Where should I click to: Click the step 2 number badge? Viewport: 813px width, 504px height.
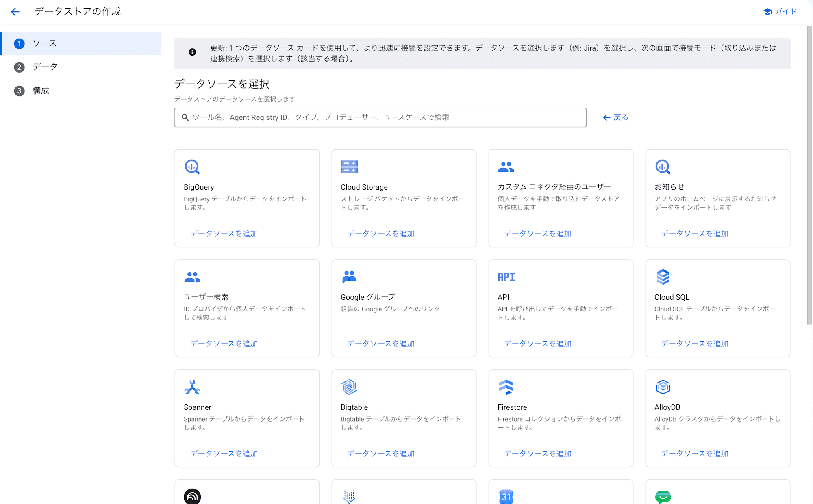click(x=19, y=67)
